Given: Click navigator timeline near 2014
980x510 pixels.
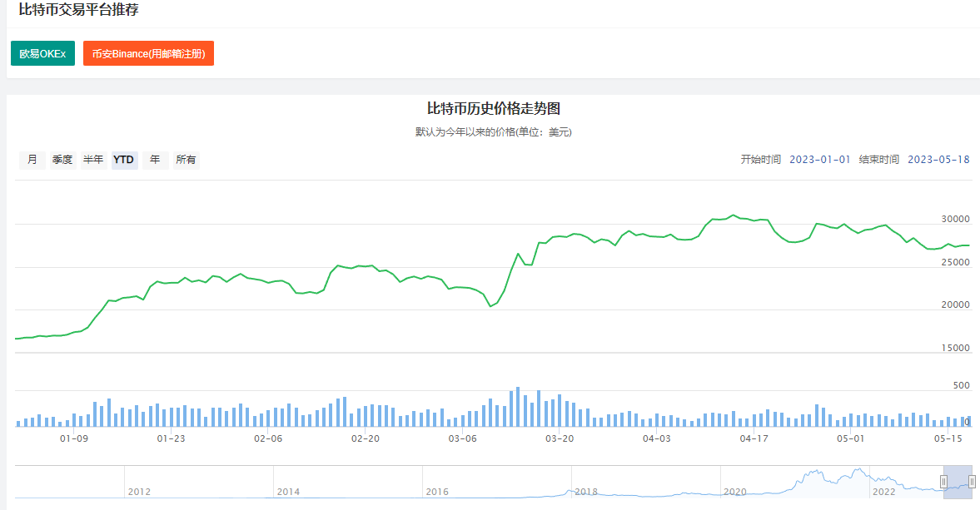Looking at the screenshot, I should (288, 491).
